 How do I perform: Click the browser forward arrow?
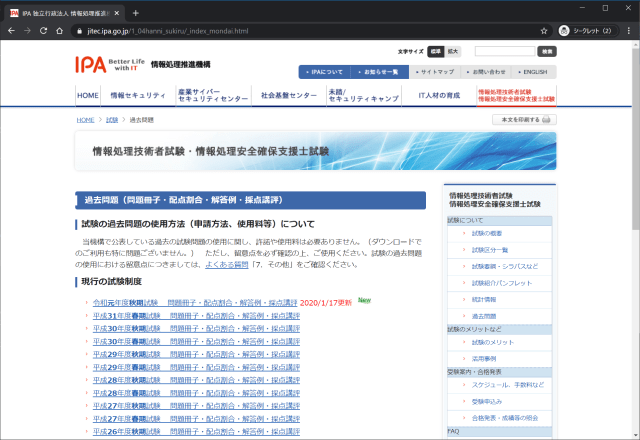pos(27,31)
